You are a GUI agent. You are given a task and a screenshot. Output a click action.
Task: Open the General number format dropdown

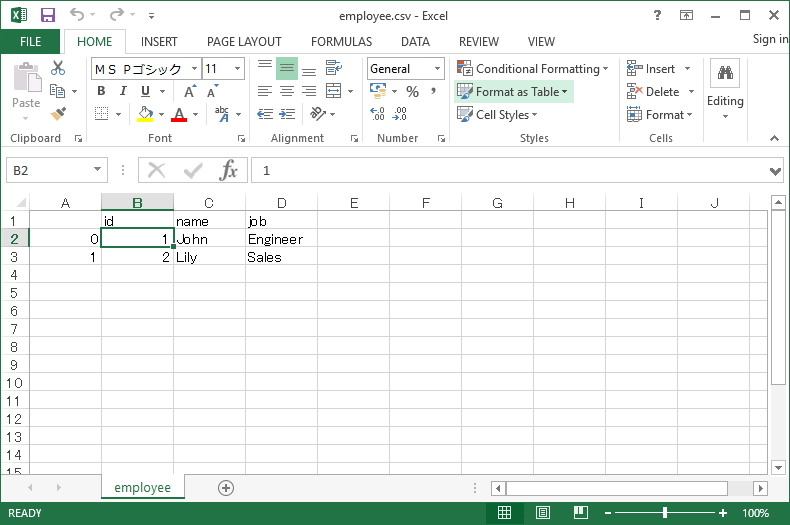click(437, 69)
